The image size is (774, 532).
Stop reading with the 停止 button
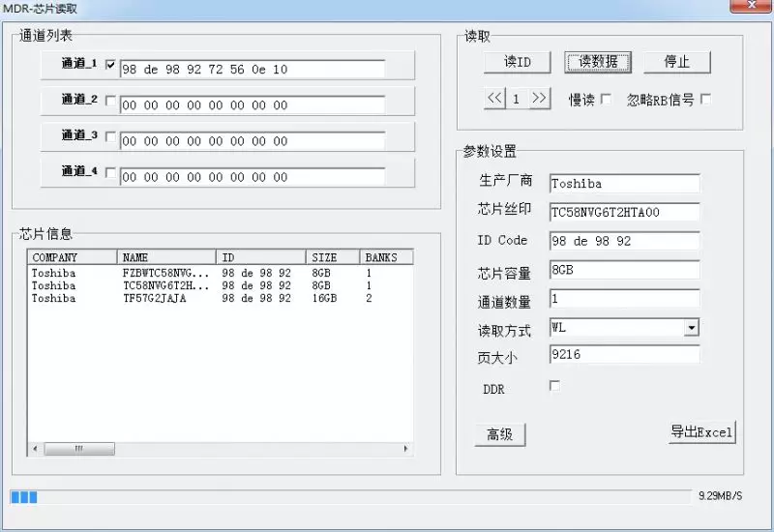[676, 62]
